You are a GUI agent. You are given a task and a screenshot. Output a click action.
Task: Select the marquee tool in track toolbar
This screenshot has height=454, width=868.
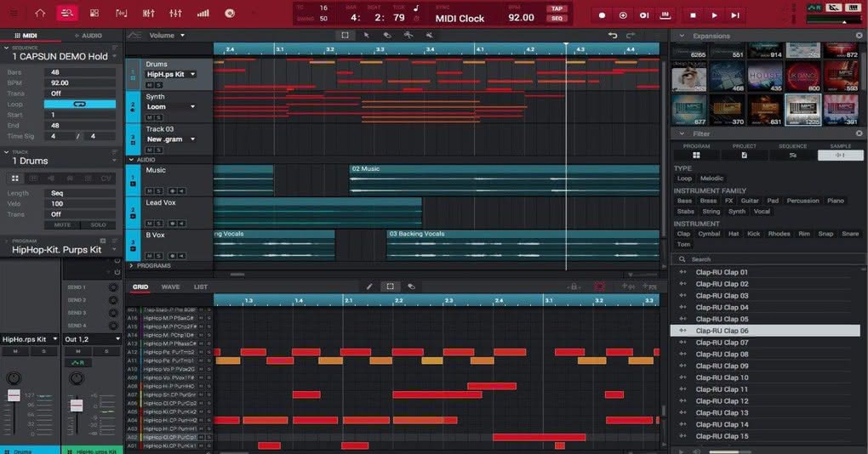(x=345, y=35)
